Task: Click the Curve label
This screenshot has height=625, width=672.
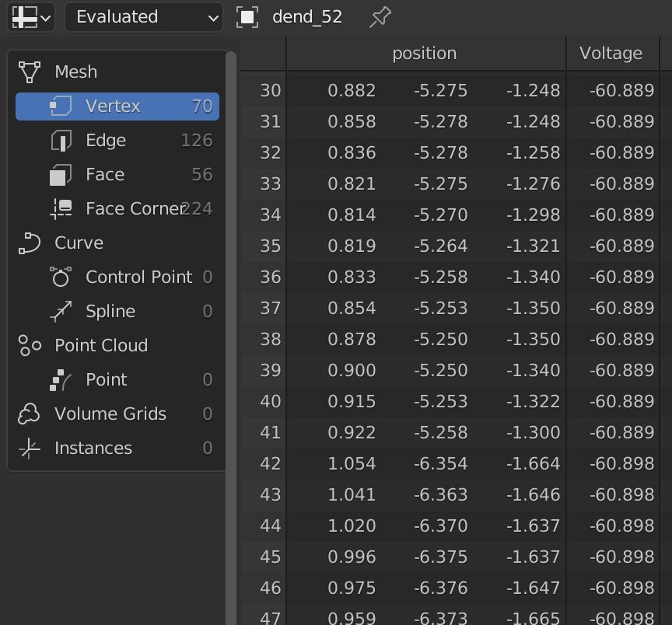Action: [79, 243]
